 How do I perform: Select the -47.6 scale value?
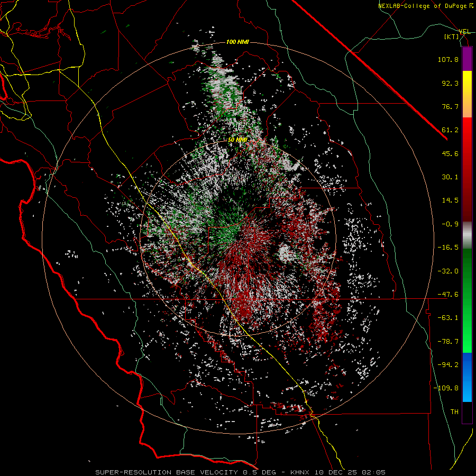(448, 295)
